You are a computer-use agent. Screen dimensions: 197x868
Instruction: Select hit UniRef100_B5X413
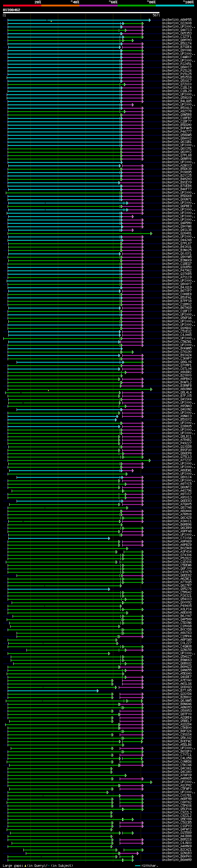(177, 108)
